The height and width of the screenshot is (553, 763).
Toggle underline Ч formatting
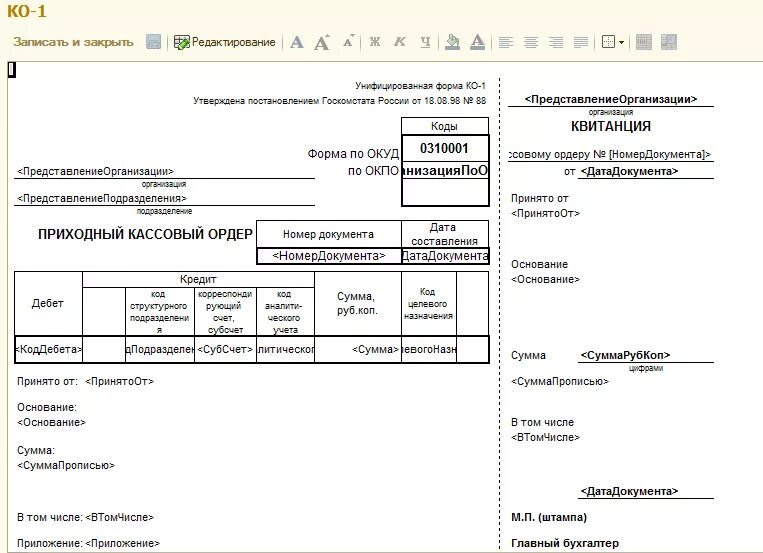pos(425,42)
